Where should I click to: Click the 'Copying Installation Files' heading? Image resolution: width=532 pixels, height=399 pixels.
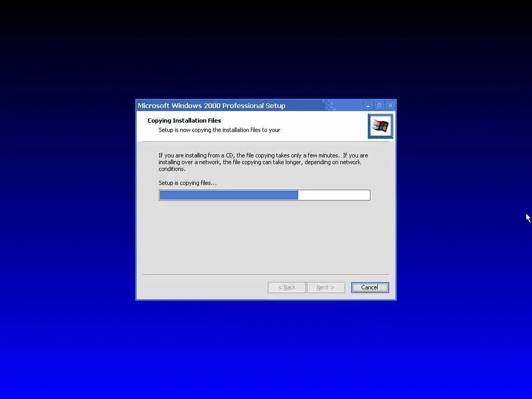(x=184, y=121)
